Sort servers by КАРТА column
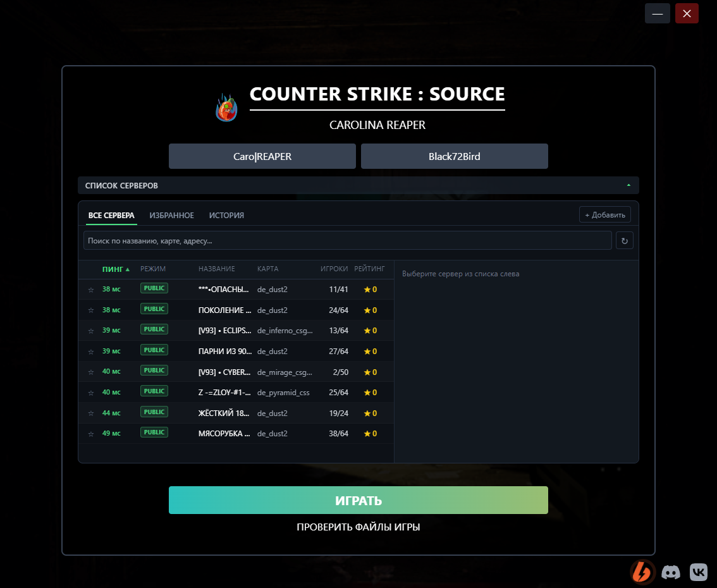Image resolution: width=717 pixels, height=588 pixels. click(x=268, y=269)
